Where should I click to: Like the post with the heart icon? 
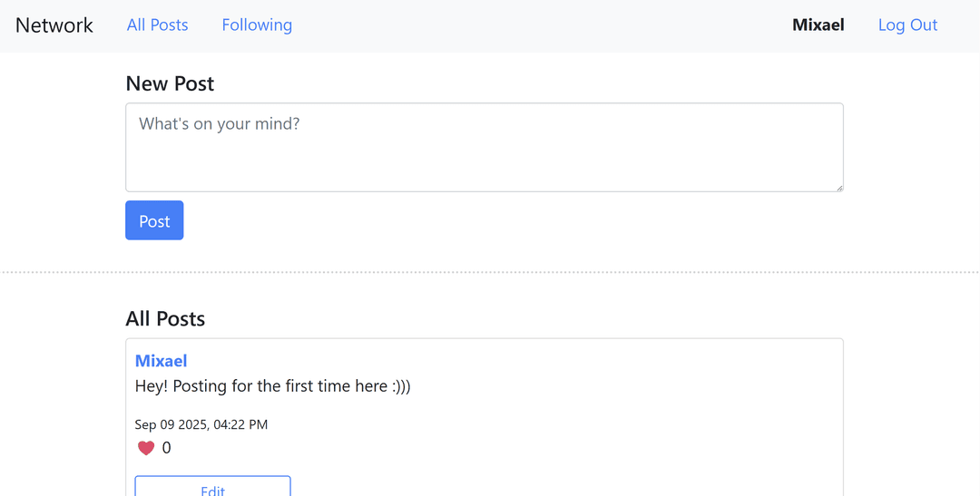pyautogui.click(x=146, y=448)
